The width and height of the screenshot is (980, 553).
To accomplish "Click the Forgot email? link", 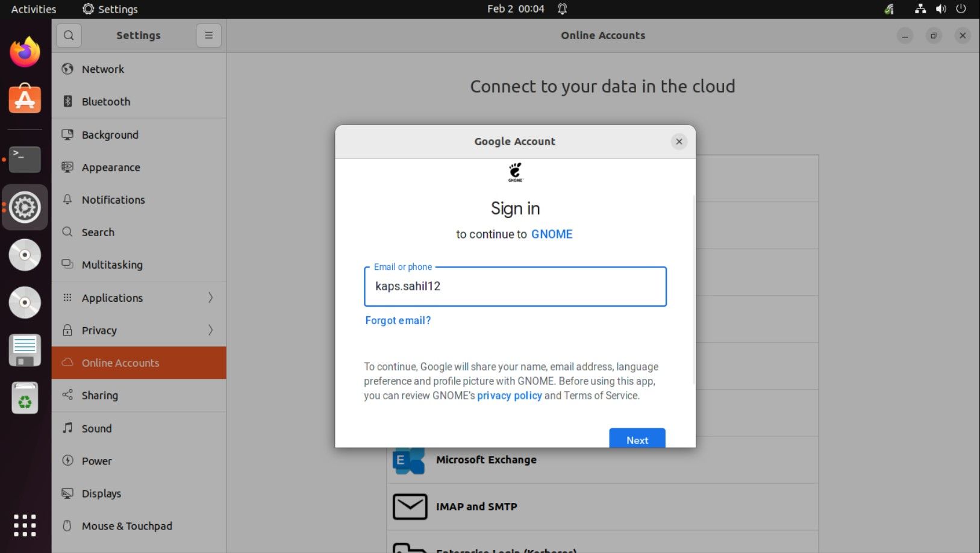I will 398,320.
